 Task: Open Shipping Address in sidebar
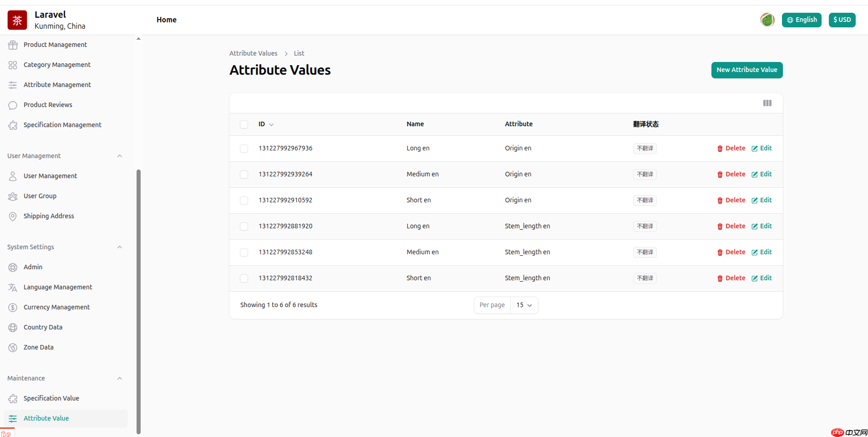pos(49,216)
